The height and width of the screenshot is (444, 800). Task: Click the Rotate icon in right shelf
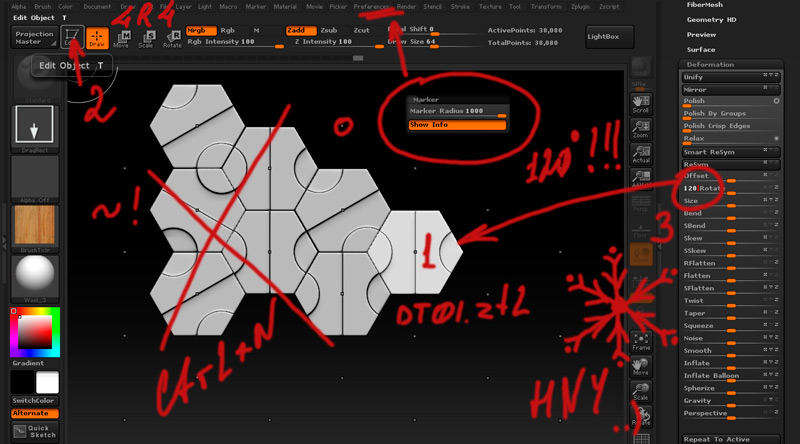coord(641,416)
